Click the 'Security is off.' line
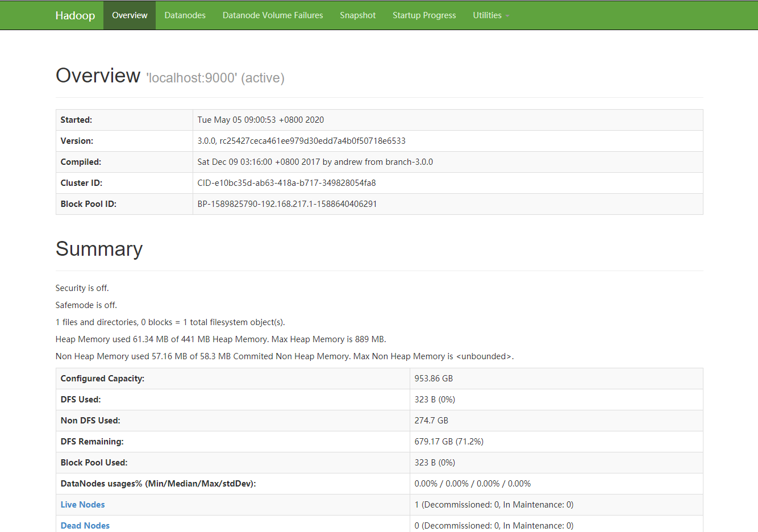Screen dimensions: 758x532 (x=82, y=288)
